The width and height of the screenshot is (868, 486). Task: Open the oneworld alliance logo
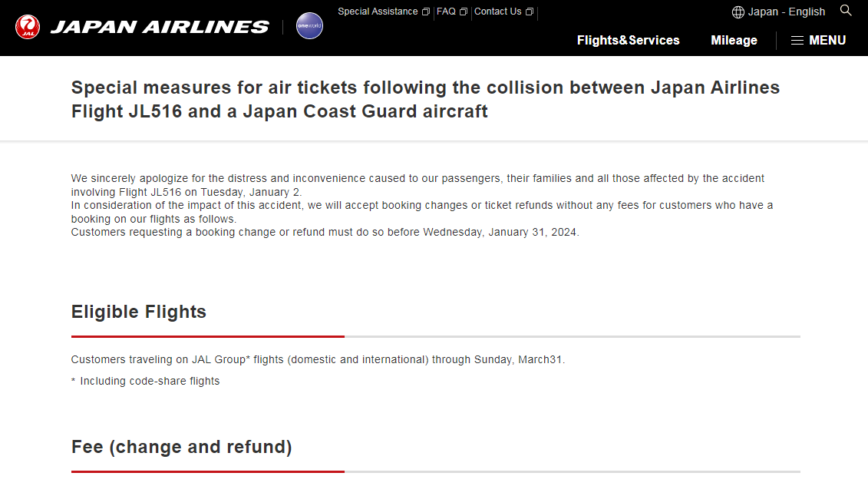point(309,26)
